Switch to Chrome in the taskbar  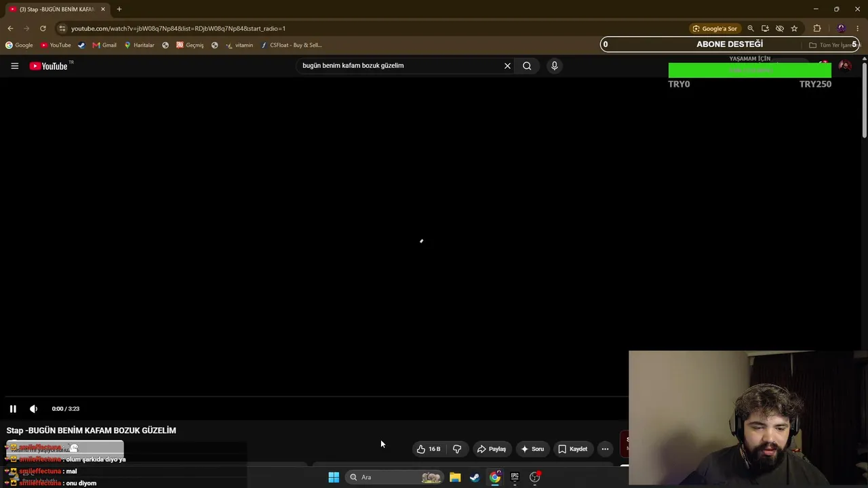tap(495, 477)
